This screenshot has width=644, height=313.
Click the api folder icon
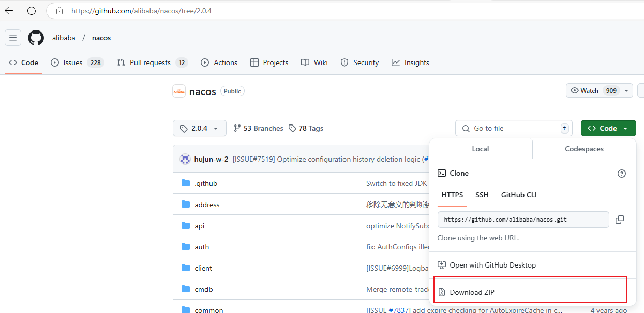coord(186,226)
